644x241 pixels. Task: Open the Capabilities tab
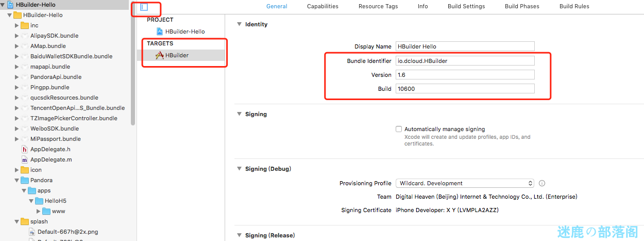[323, 6]
